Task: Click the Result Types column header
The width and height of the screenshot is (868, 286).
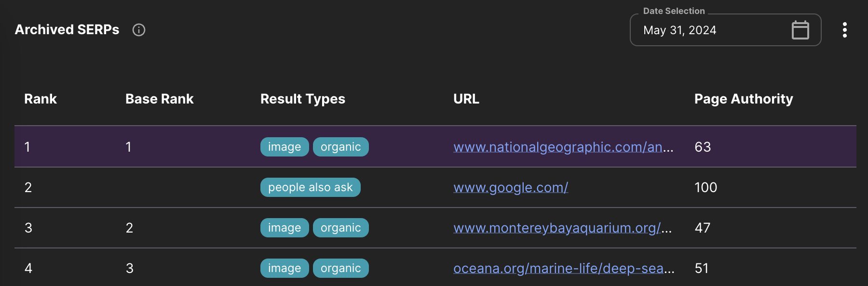Action: click(x=302, y=99)
